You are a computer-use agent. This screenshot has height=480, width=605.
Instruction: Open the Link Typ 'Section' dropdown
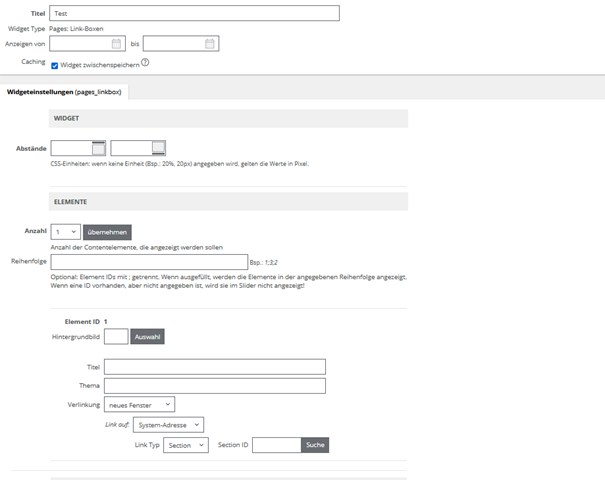click(x=185, y=445)
